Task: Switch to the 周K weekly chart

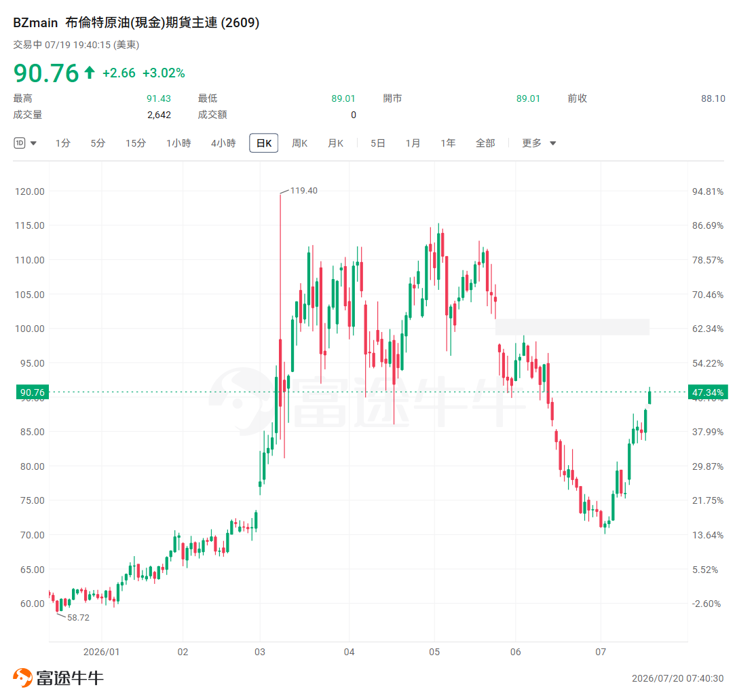Action: [299, 143]
